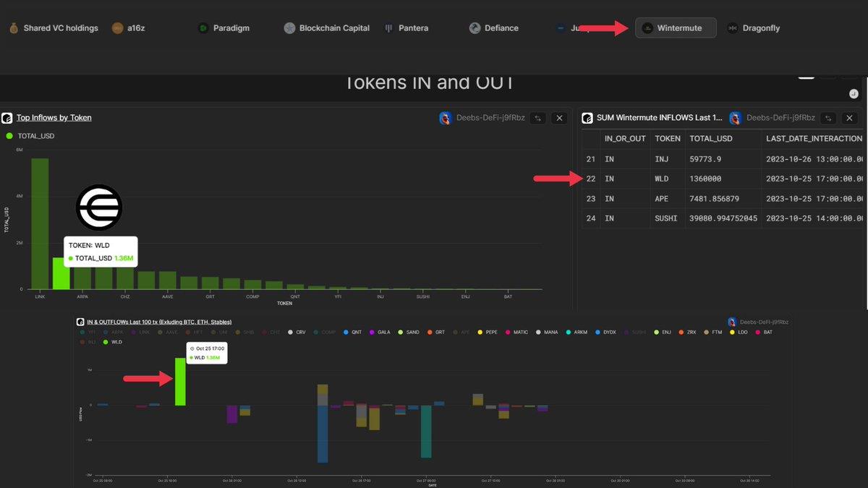
Task: Click the Wintermute logo icon
Action: click(x=647, y=28)
